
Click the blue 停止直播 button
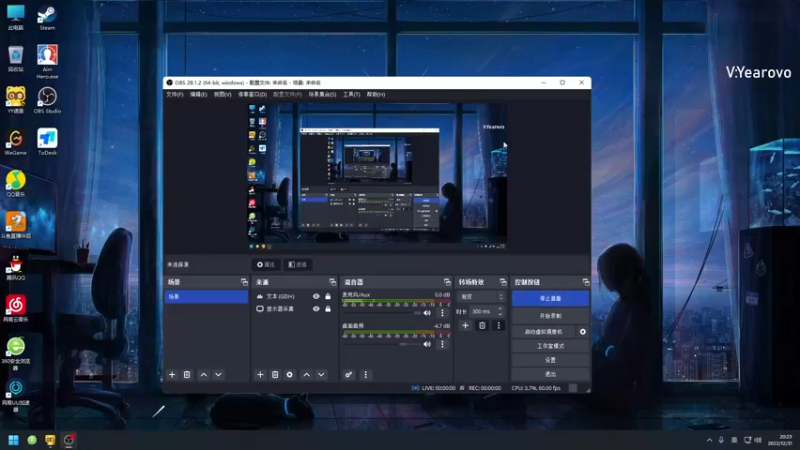(x=550, y=298)
